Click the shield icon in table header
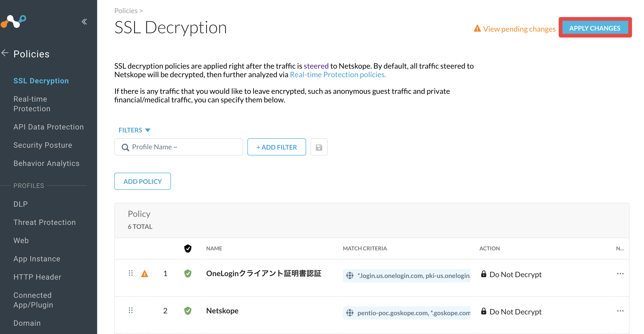Screen dimensions: 644x334 [x=188, y=248]
